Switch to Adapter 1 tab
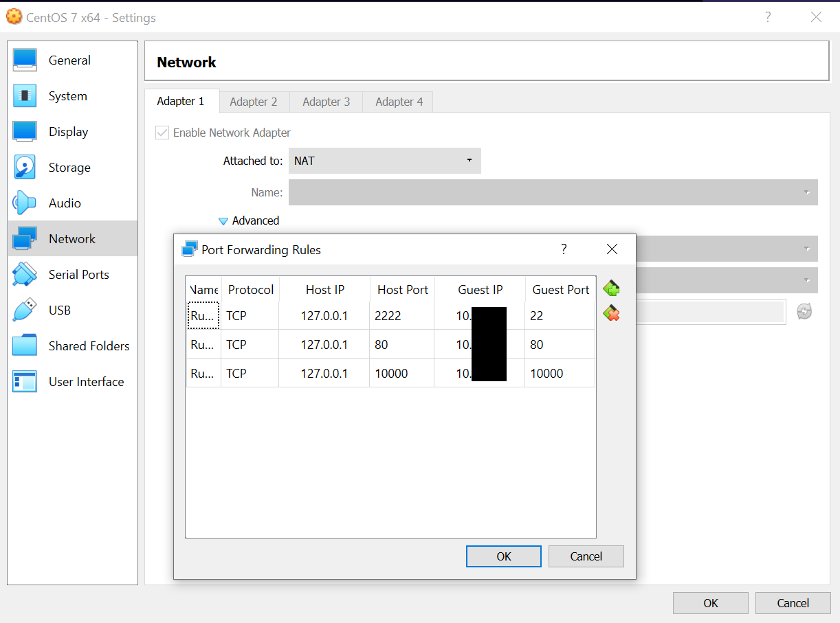Screen dimensions: 840x623 [181, 101]
